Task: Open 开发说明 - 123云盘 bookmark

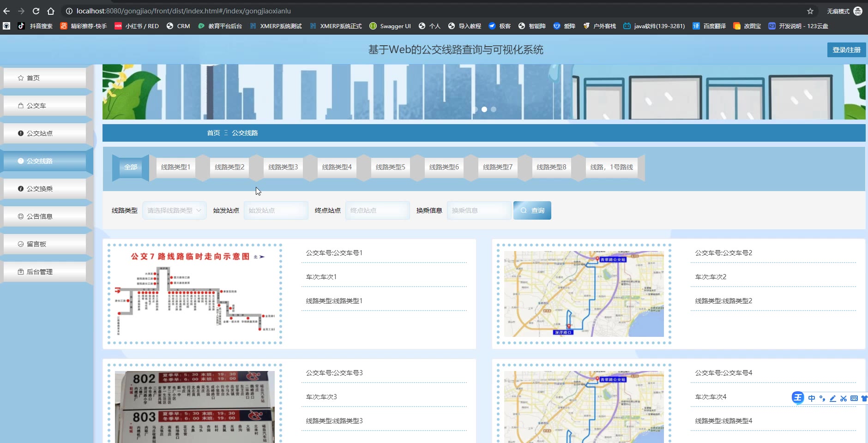Action: click(798, 26)
